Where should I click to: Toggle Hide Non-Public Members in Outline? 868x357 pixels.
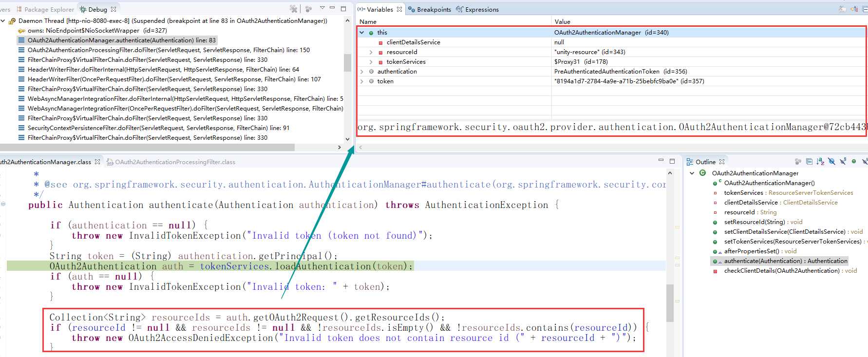click(x=854, y=161)
